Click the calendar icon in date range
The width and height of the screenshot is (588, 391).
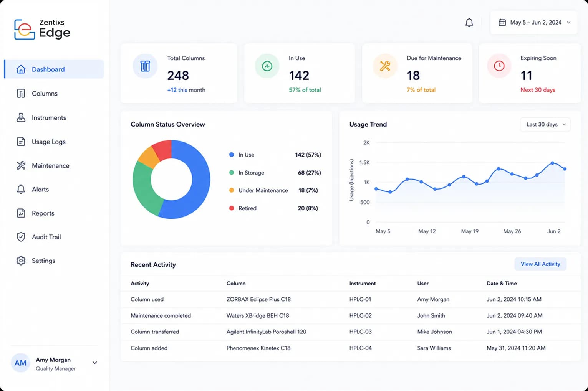tap(502, 23)
